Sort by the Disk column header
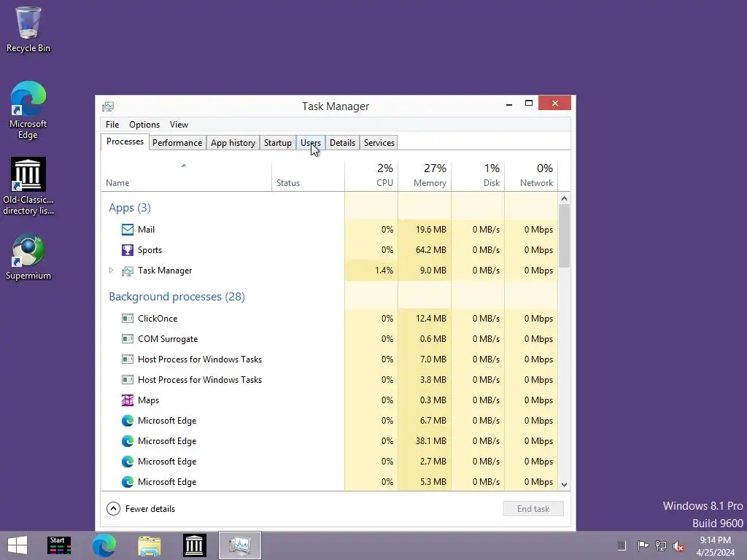The height and width of the screenshot is (560, 747). (478, 176)
